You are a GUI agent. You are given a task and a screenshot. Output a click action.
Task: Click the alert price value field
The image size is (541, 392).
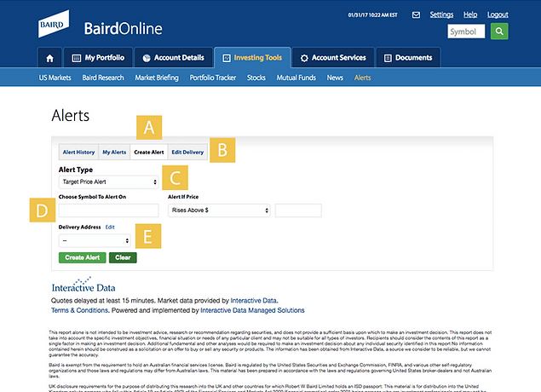(298, 210)
